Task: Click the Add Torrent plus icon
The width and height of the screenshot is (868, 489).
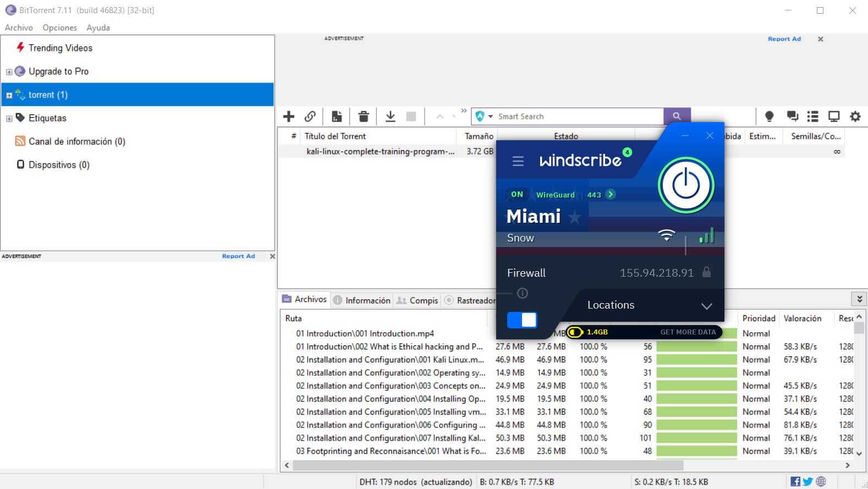Action: [289, 117]
